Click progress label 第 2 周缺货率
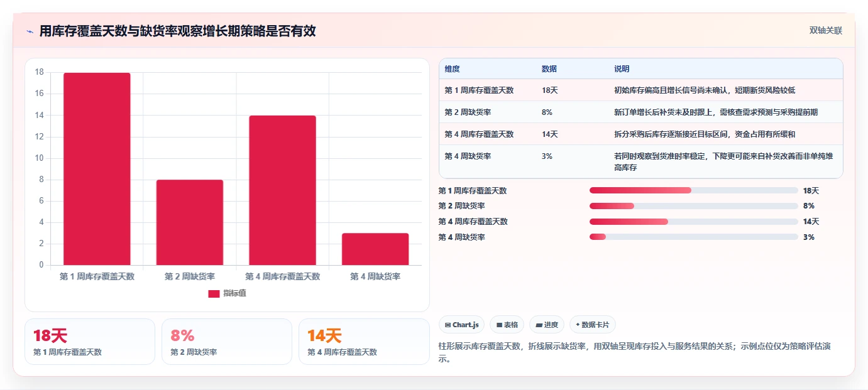The image size is (868, 390). [x=462, y=206]
